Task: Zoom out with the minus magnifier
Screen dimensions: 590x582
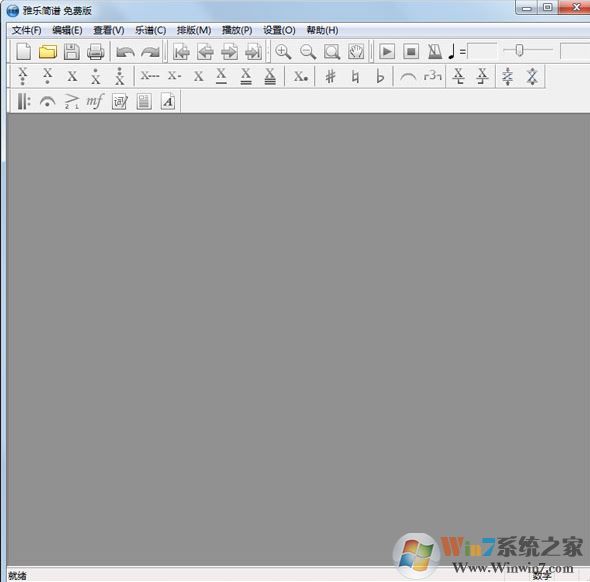Action: [x=308, y=52]
